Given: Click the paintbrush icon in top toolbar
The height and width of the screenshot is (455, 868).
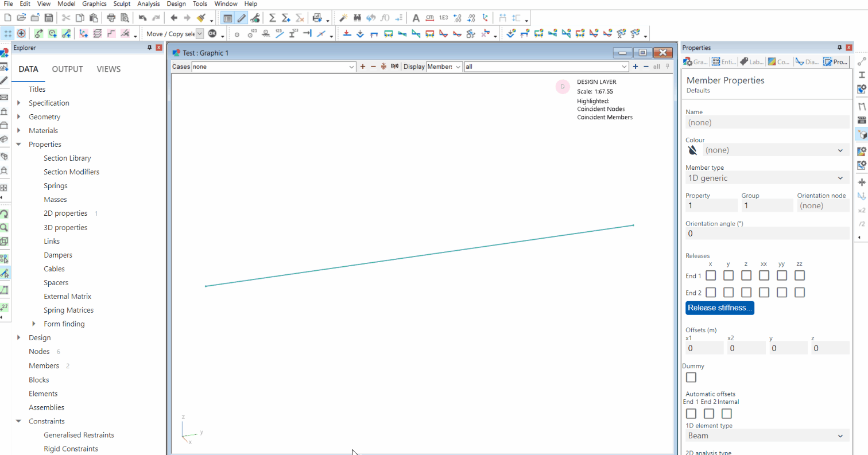Looking at the screenshot, I should pos(200,18).
